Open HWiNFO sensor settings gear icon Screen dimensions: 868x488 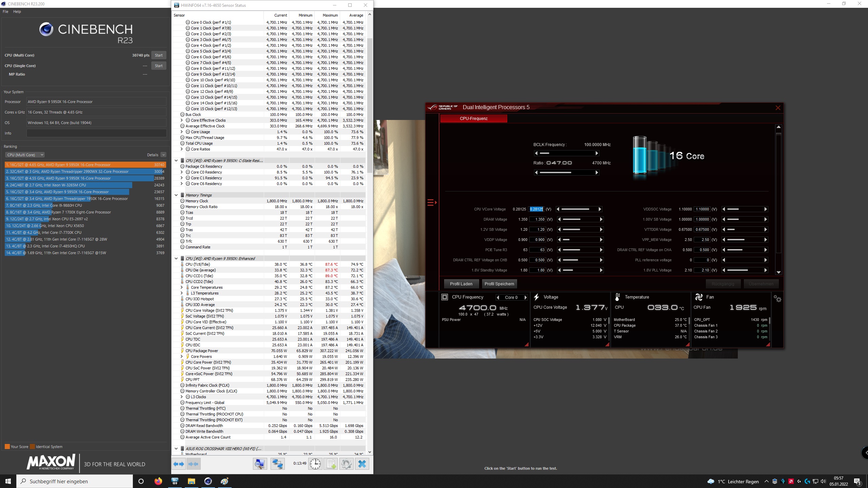coord(346,464)
